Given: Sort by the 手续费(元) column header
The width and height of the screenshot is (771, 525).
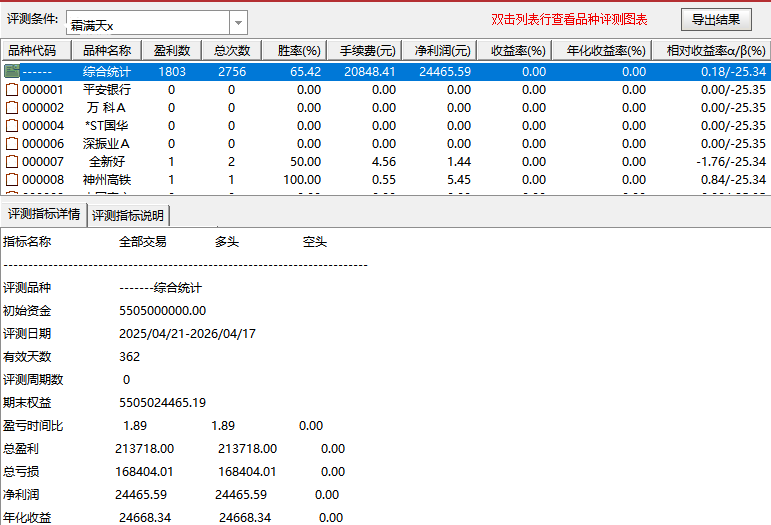Looking at the screenshot, I should coord(364,50).
